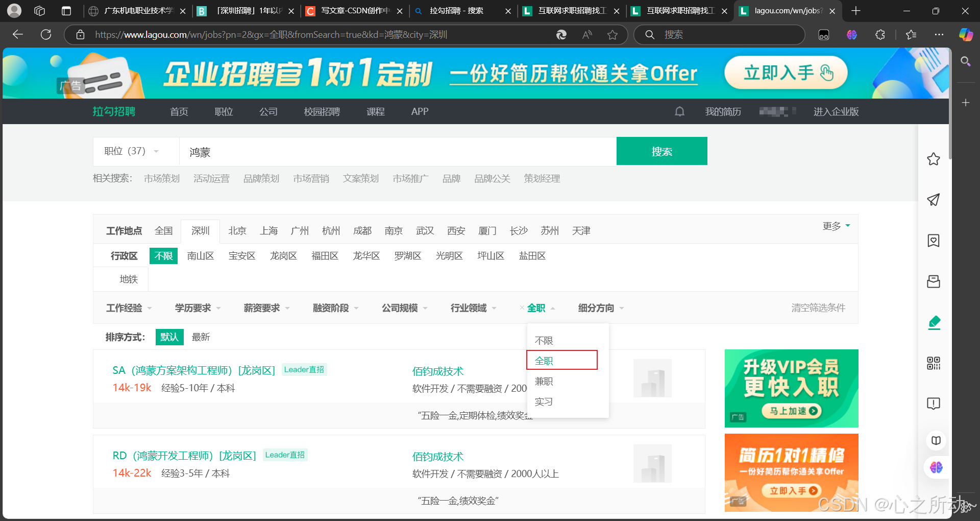Open the browser settings ellipsis menu

pyautogui.click(x=939, y=34)
